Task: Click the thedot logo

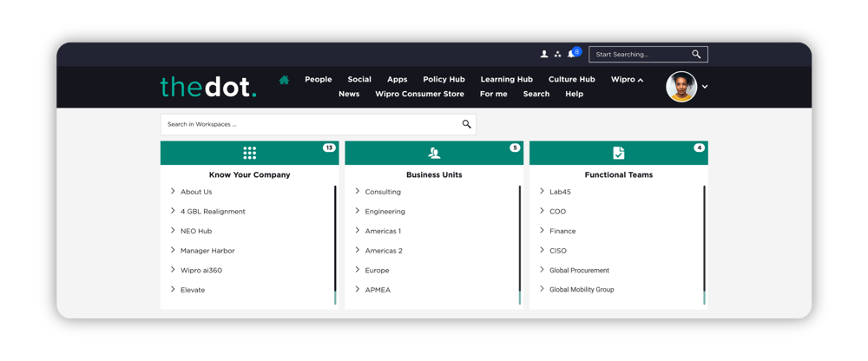Action: [208, 87]
